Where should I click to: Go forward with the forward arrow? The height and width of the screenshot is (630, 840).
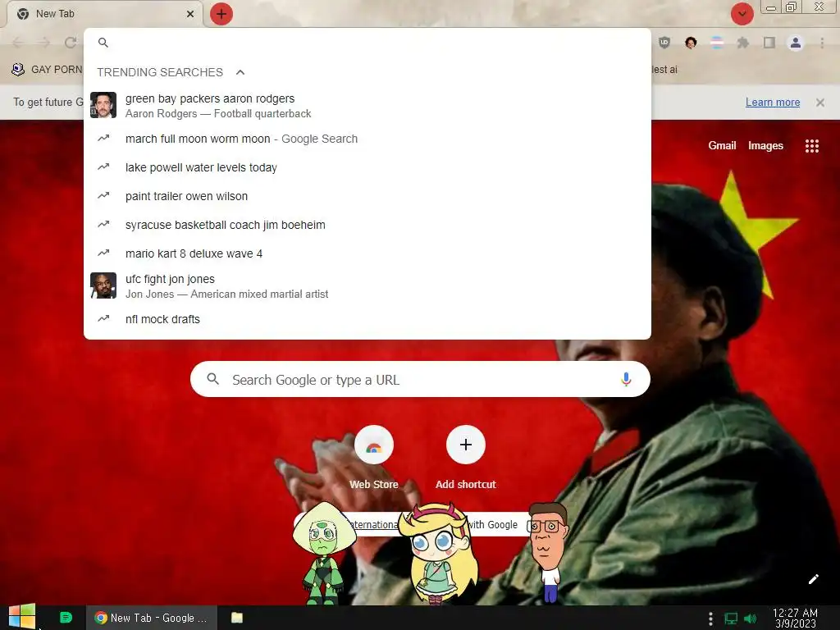click(44, 43)
